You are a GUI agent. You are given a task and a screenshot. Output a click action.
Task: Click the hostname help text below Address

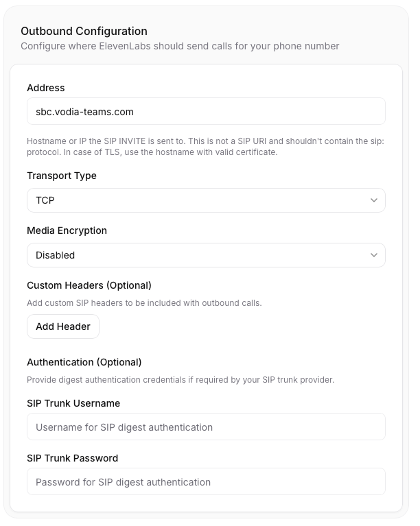pos(206,146)
